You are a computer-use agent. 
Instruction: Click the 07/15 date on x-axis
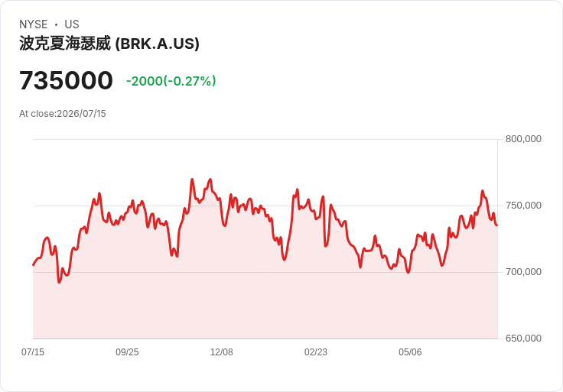33,352
